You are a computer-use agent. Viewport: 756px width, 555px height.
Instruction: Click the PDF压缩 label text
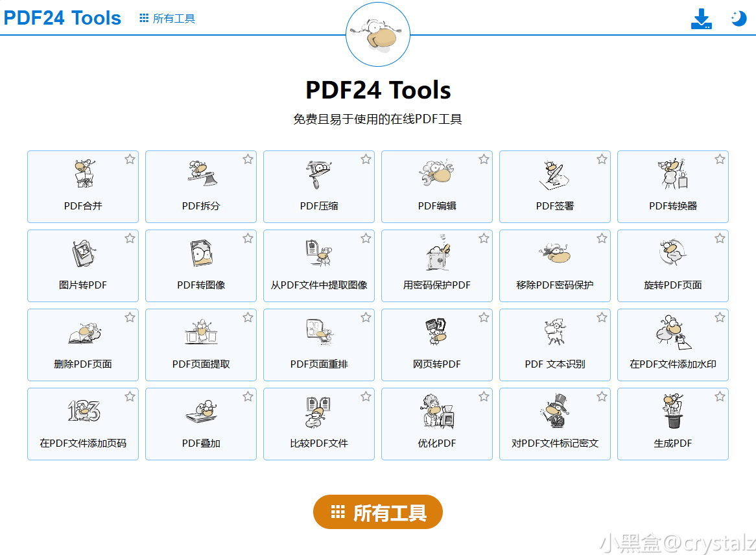point(319,206)
